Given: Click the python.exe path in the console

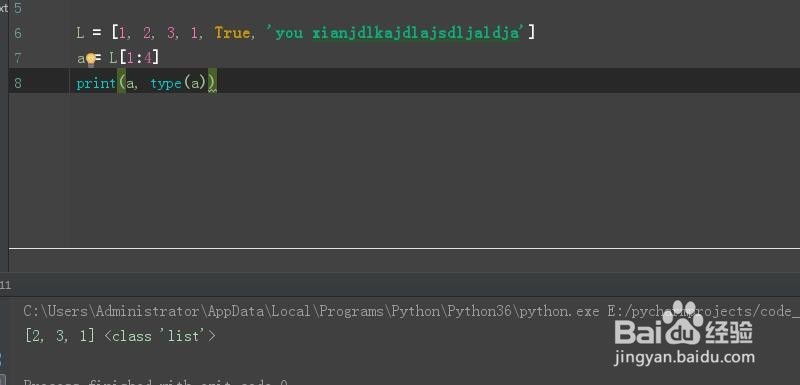Looking at the screenshot, I should (x=311, y=311).
